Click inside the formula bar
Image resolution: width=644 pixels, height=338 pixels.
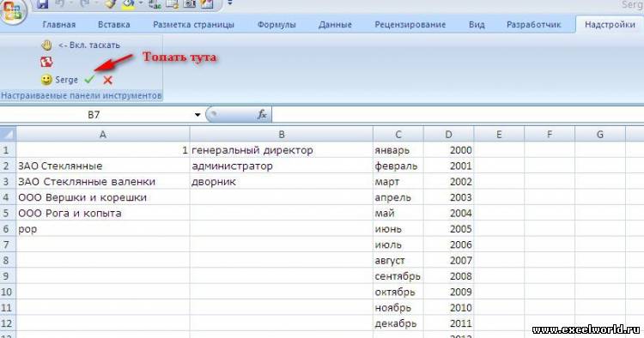tap(458, 115)
